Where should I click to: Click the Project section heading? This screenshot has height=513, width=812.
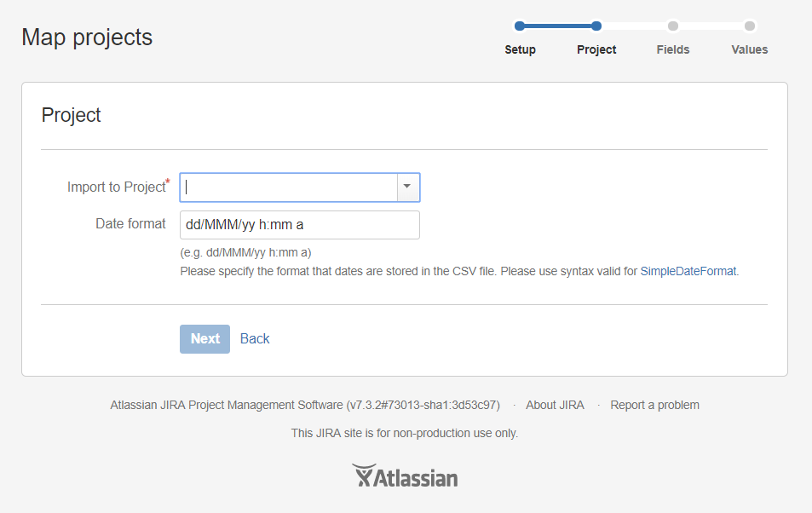click(x=71, y=116)
